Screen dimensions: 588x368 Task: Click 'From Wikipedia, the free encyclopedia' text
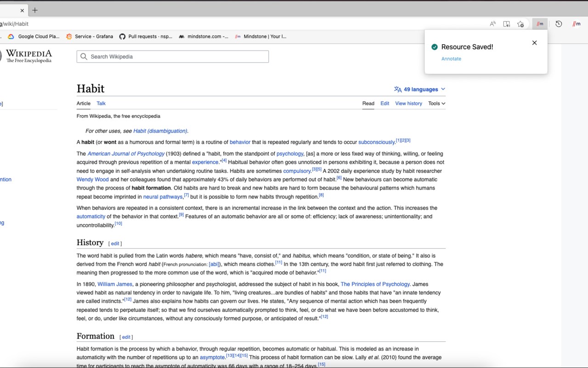pyautogui.click(x=119, y=116)
